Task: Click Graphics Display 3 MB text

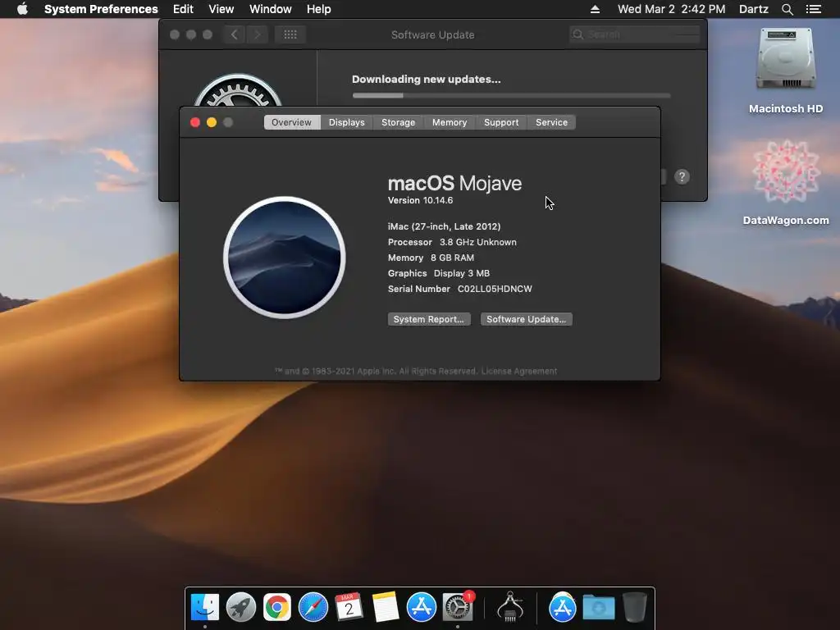Action: point(439,273)
